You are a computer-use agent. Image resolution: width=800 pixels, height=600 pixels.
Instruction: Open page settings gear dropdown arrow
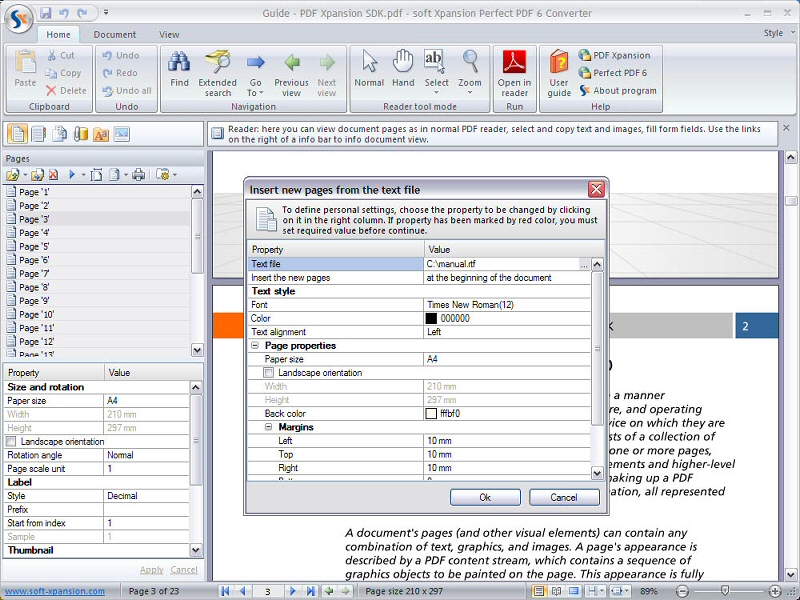(x=175, y=175)
